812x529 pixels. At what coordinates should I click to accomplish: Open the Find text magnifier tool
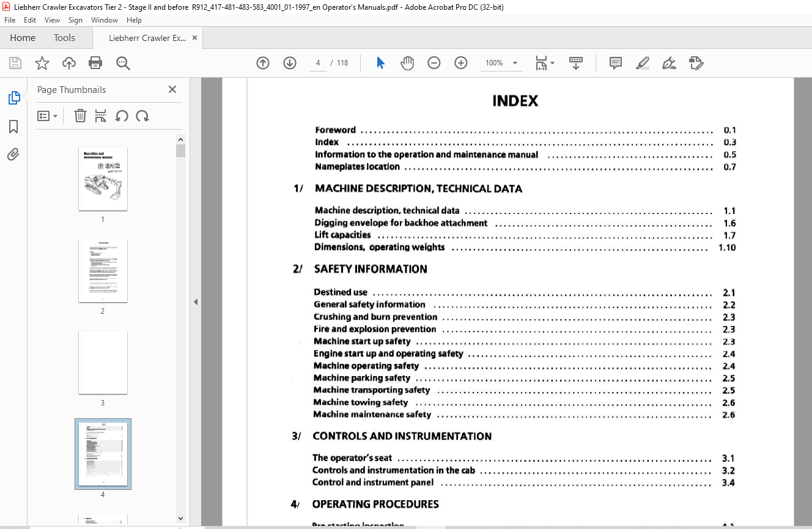(123, 63)
